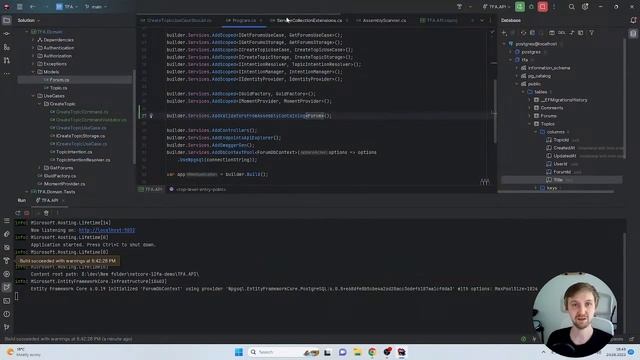Viewport: 640px width, 360px height.
Task: Expand the Authentication folder
Action: tap(33, 48)
